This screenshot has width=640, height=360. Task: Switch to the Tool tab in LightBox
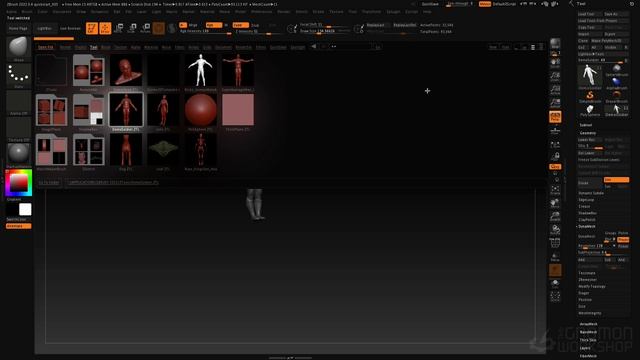93,47
